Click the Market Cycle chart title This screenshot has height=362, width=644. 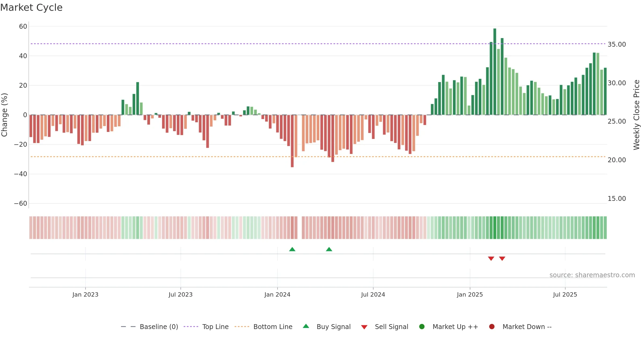(31, 8)
